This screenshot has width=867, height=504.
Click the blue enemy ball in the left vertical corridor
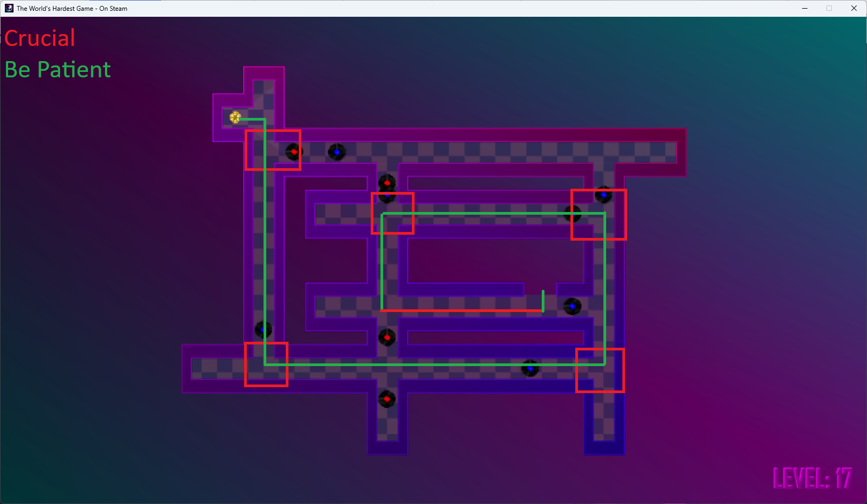264,329
